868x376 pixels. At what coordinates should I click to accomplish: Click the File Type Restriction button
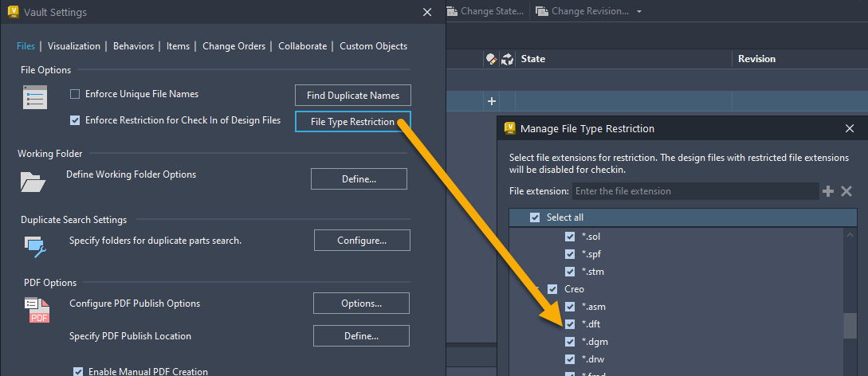[352, 122]
